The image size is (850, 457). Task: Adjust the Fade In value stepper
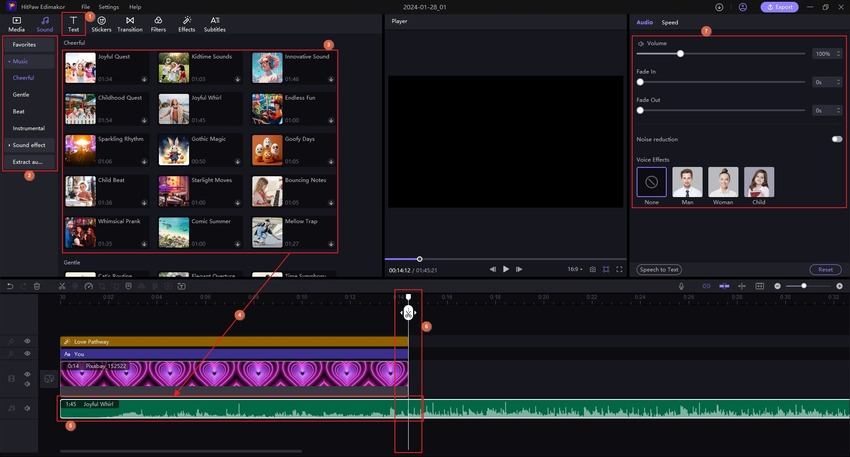point(839,82)
